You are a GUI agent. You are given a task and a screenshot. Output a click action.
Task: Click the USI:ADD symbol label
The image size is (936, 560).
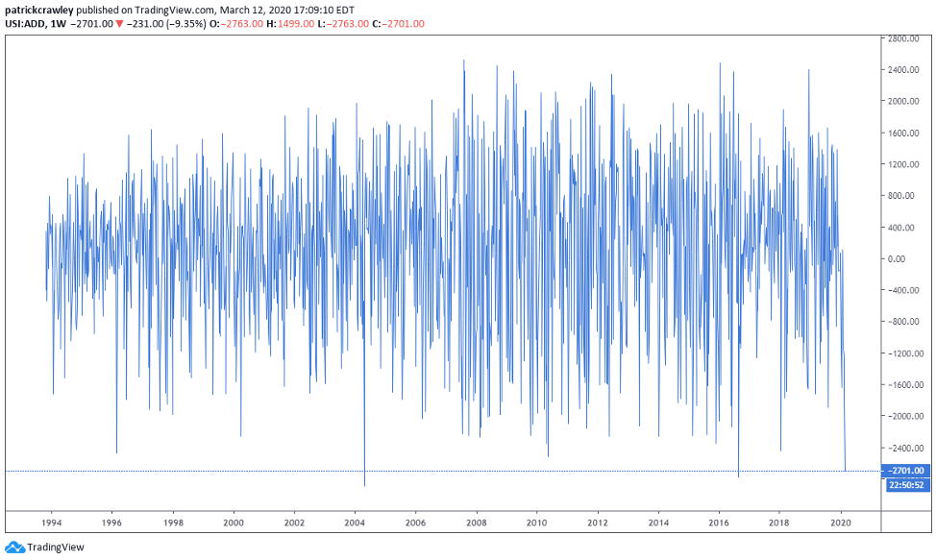24,24
